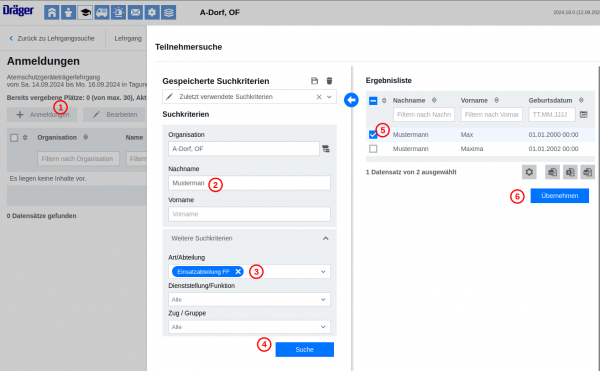Go back via Zurück zu Lehrgangssuche
600x371 pixels.
(52, 38)
